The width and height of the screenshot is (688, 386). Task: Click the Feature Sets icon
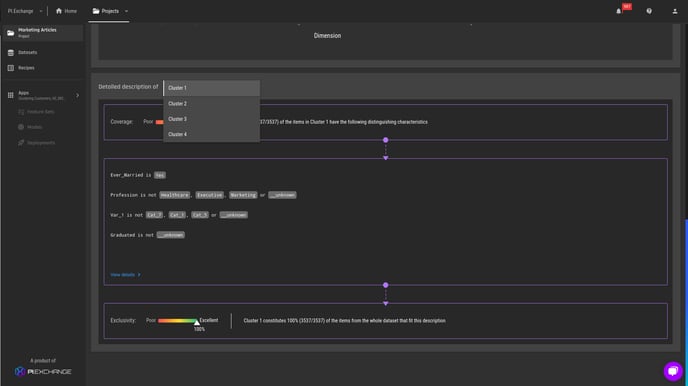coord(21,112)
